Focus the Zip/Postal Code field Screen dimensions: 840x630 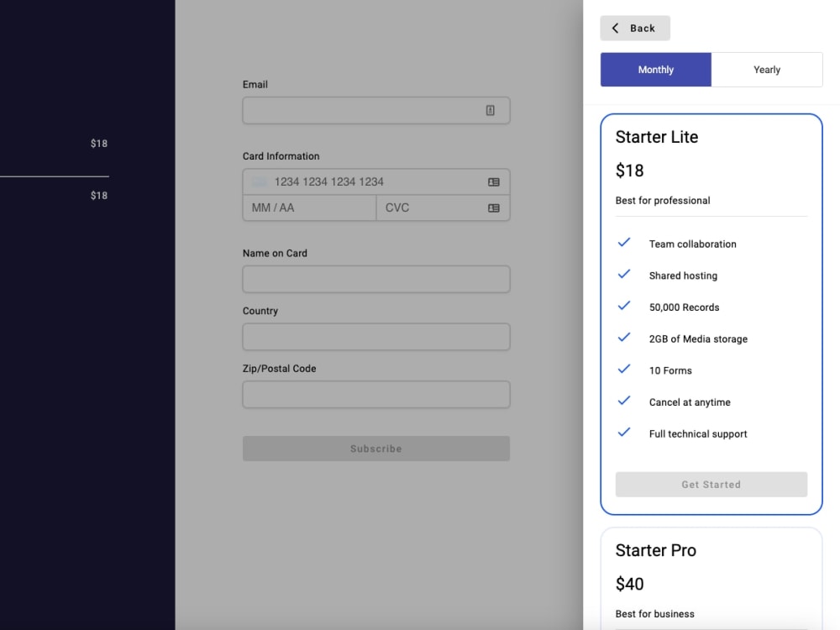[x=376, y=395]
